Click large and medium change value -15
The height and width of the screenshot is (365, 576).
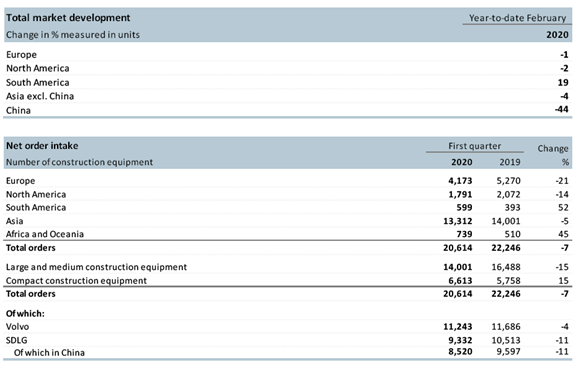point(562,267)
